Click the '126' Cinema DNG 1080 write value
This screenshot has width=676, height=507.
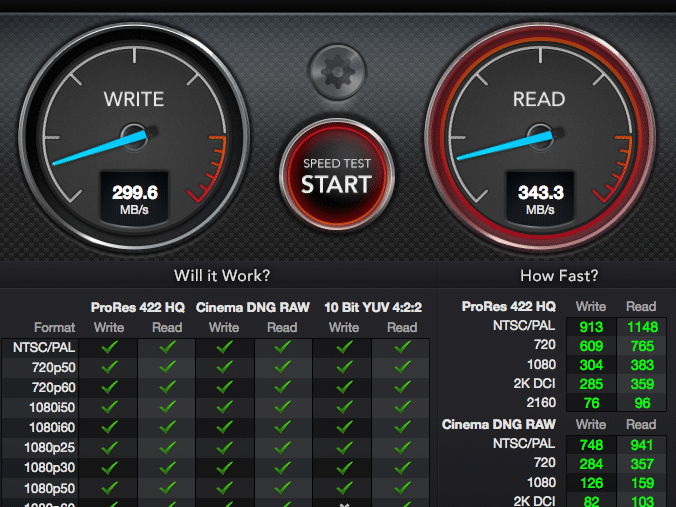pos(591,483)
